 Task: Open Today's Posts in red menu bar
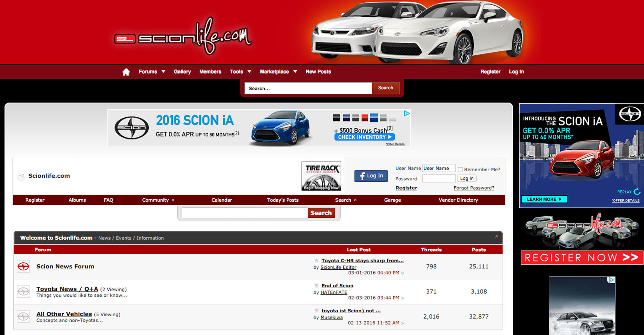[x=283, y=200]
